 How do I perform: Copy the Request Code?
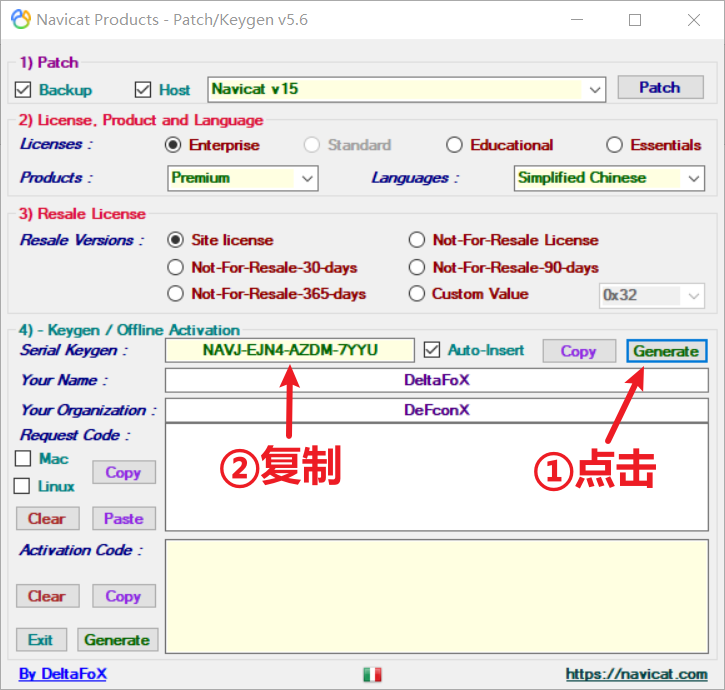point(123,472)
